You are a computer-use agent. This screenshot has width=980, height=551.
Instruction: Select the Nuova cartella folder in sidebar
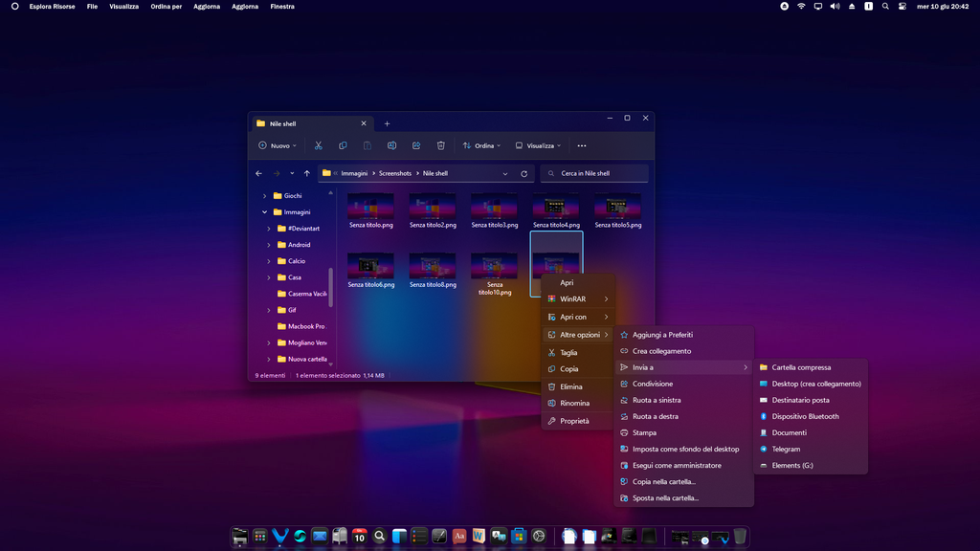301,360
